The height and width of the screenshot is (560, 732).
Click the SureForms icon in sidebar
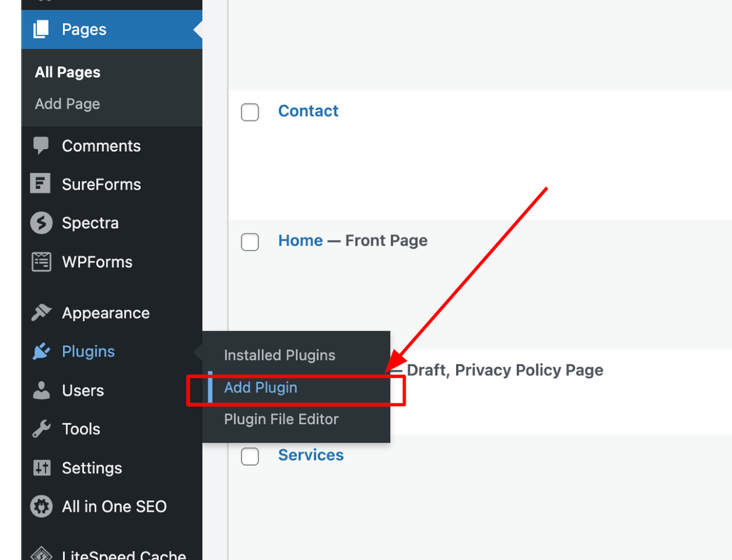[41, 183]
